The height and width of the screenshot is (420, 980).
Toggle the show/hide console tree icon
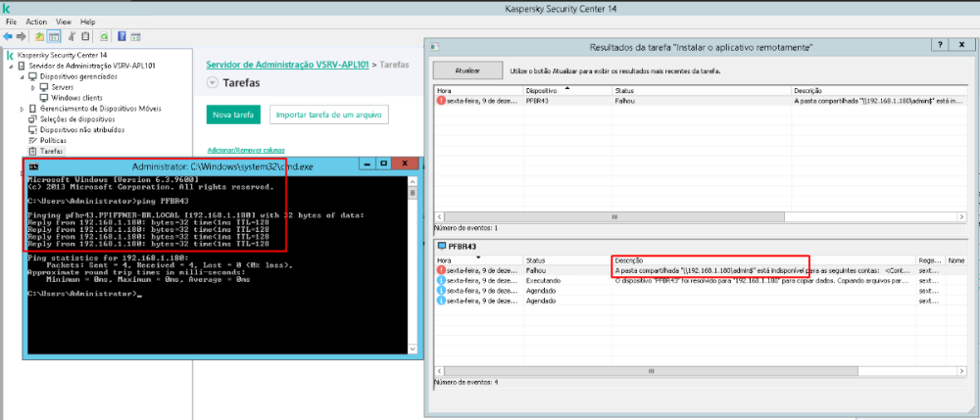[x=54, y=36]
